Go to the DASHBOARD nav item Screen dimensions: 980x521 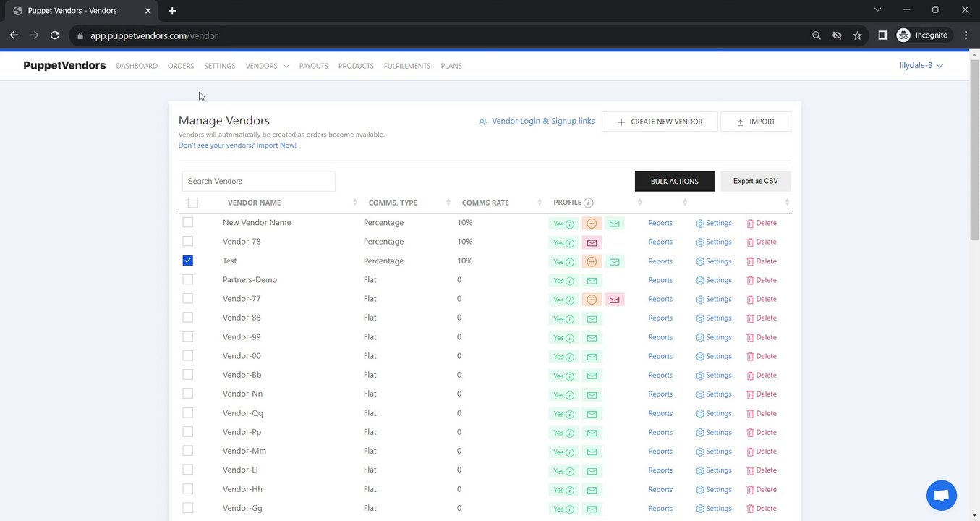137,66
